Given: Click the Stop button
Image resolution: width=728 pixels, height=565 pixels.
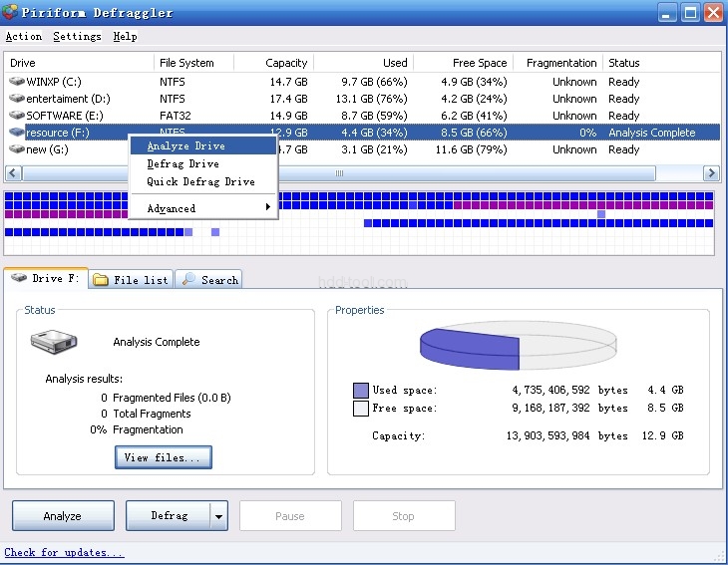Looking at the screenshot, I should 404,516.
